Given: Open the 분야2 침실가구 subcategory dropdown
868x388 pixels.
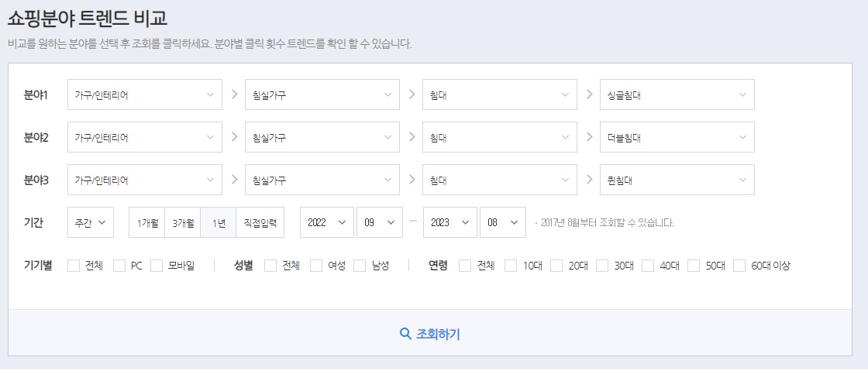Looking at the screenshot, I should pyautogui.click(x=322, y=137).
